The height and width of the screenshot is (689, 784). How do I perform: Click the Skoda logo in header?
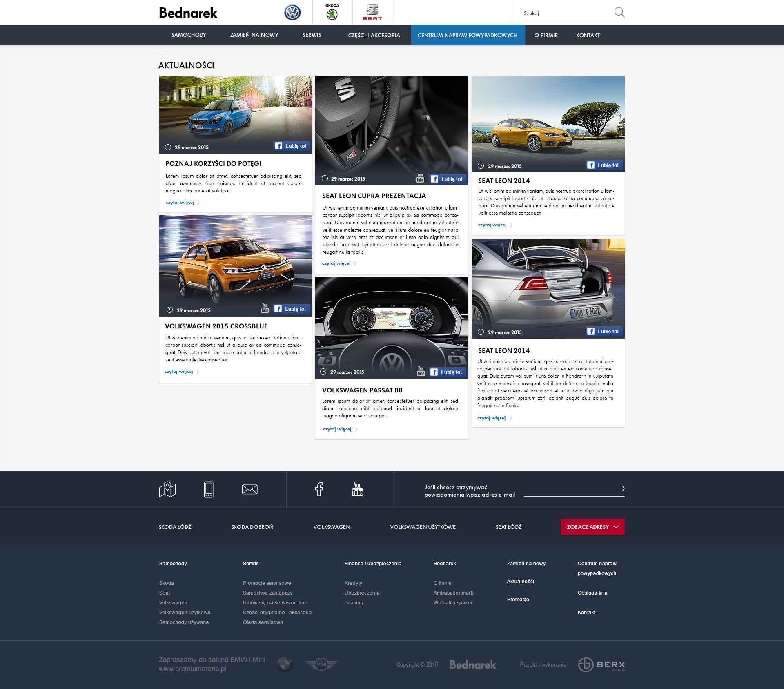332,12
